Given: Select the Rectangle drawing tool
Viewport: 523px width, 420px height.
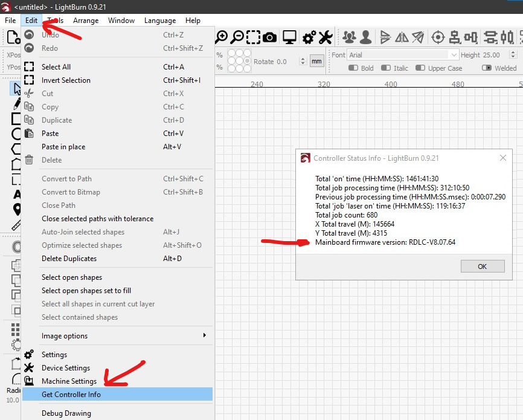Looking at the screenshot, I should 16,118.
